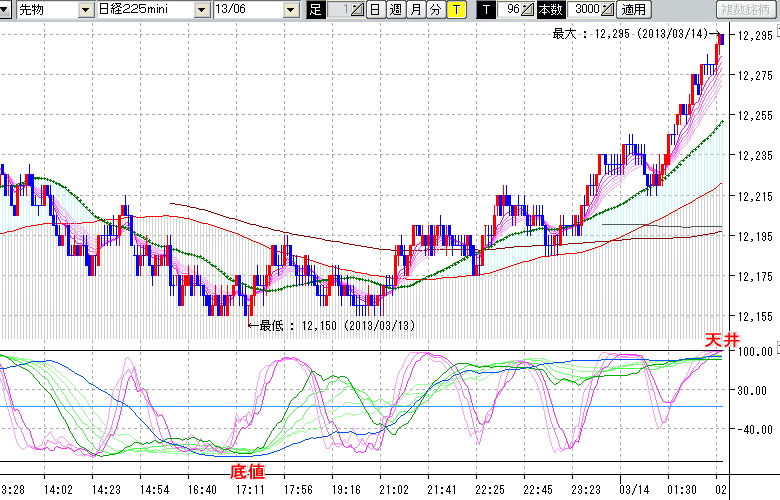Select the 週 weekly chart period

tap(395, 10)
